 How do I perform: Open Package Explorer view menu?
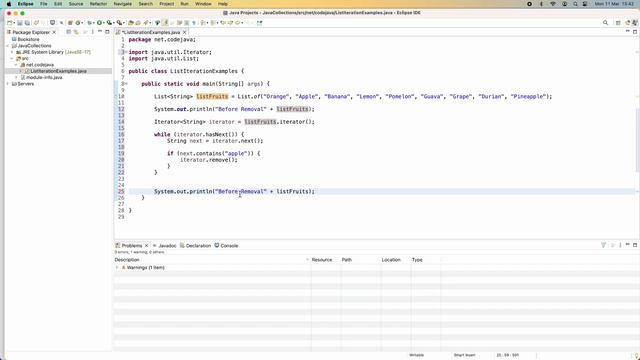coord(93,32)
